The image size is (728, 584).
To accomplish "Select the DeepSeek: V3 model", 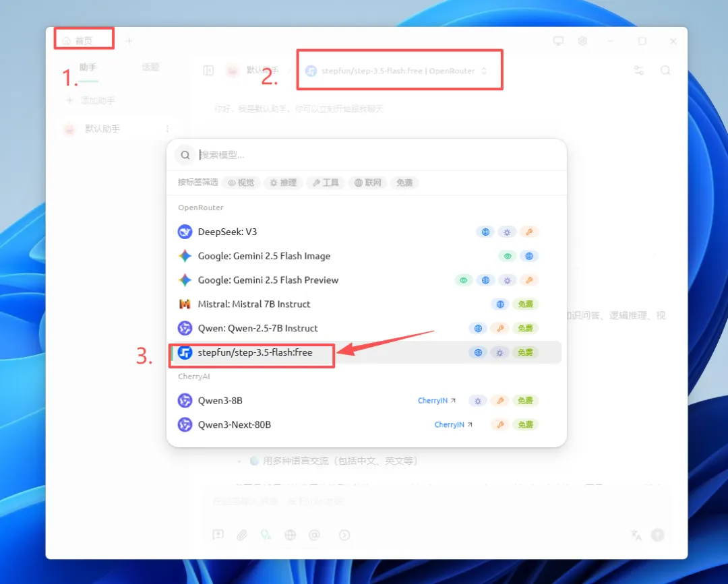I will point(366,232).
